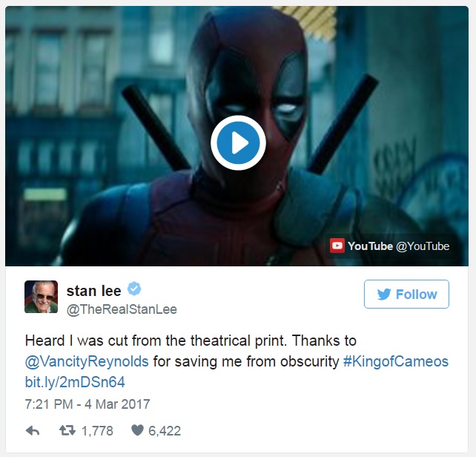Image resolution: width=476 pixels, height=457 pixels.
Task: Open the @YouTube handle on video
Action: (423, 246)
